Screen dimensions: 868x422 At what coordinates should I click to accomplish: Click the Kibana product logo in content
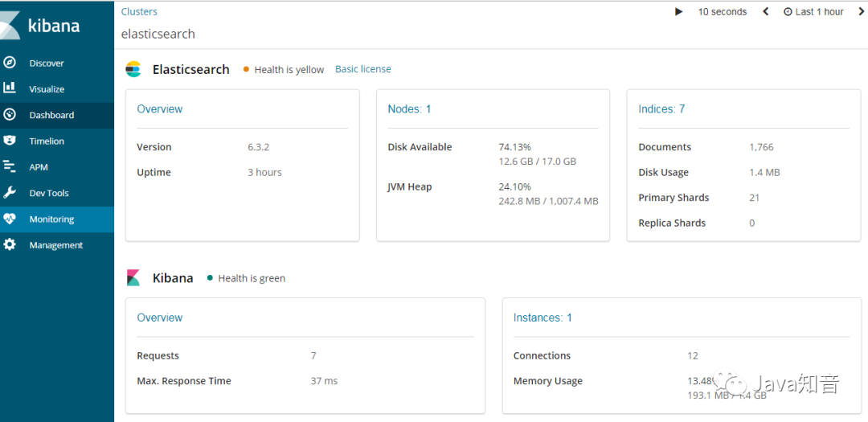(133, 277)
